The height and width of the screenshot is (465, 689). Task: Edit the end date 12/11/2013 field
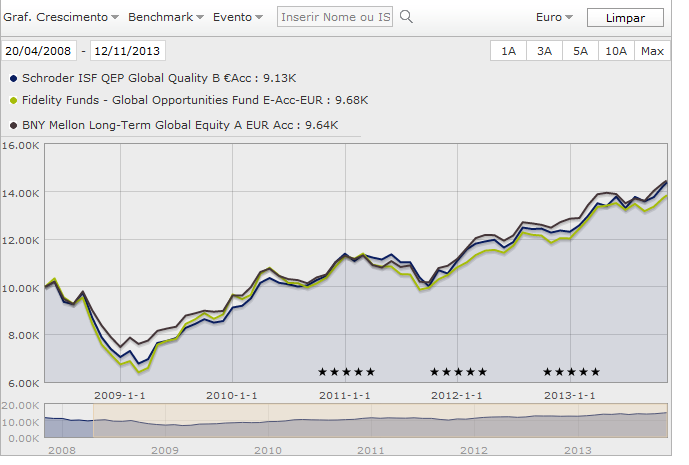tap(127, 51)
